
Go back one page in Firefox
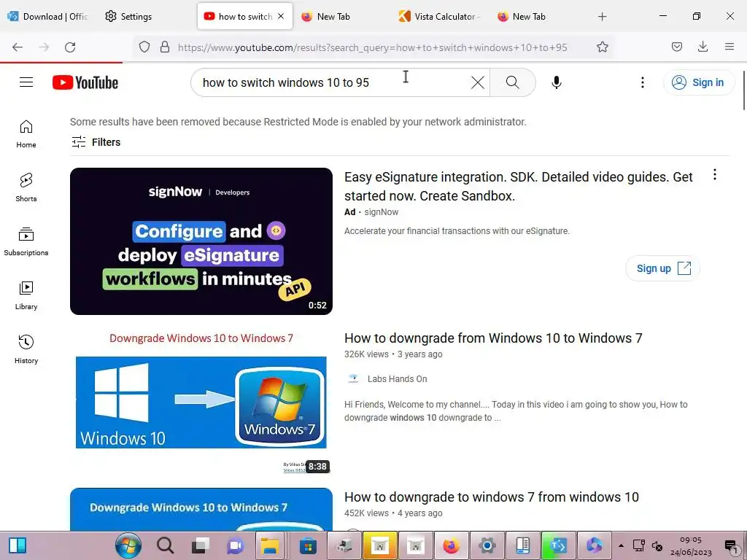click(18, 47)
